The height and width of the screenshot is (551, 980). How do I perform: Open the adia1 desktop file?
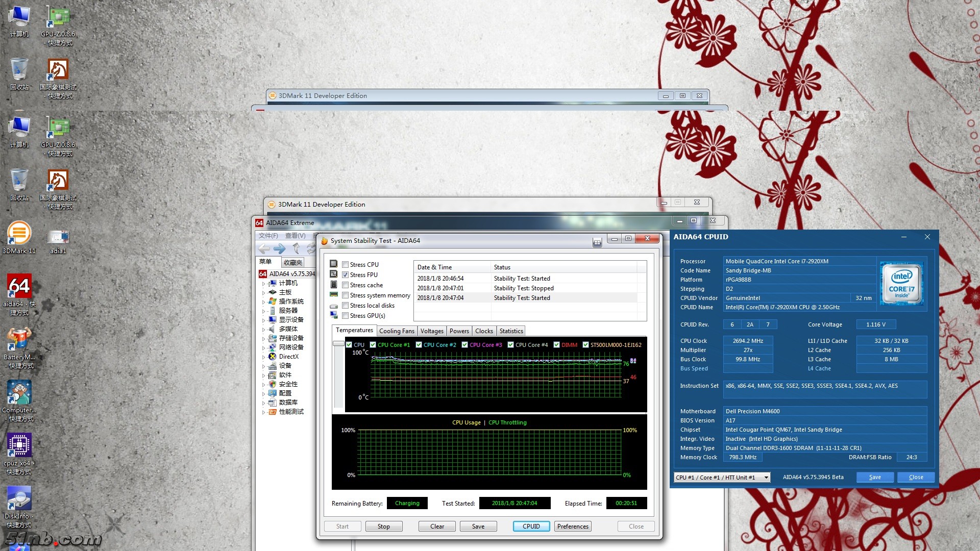[58, 241]
